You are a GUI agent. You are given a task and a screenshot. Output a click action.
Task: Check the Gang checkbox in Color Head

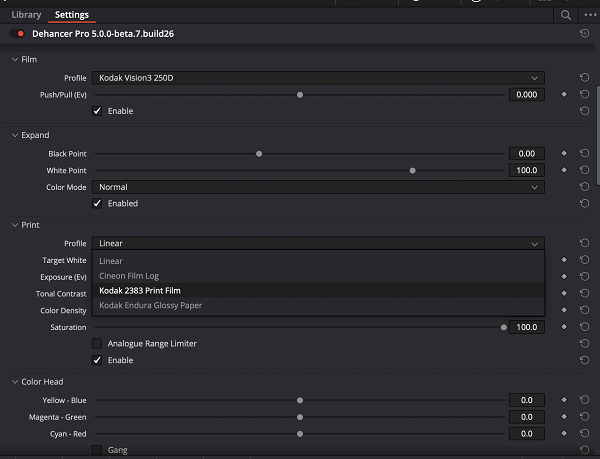pyautogui.click(x=97, y=450)
